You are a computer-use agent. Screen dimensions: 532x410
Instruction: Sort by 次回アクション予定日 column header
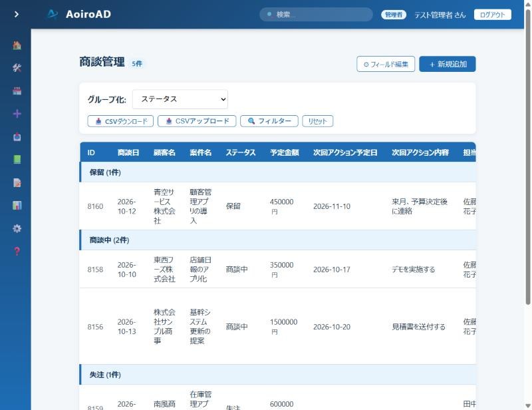[x=345, y=152]
